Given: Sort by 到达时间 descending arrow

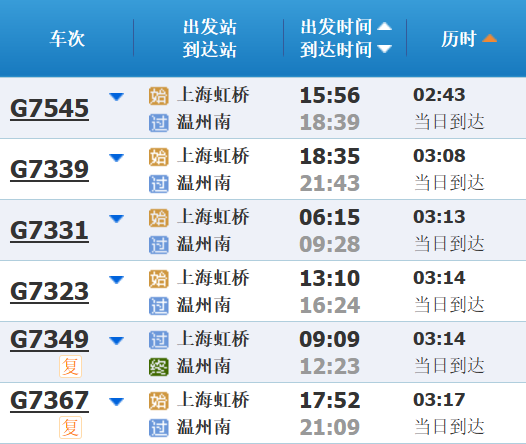Looking at the screenshot, I should point(384,49).
